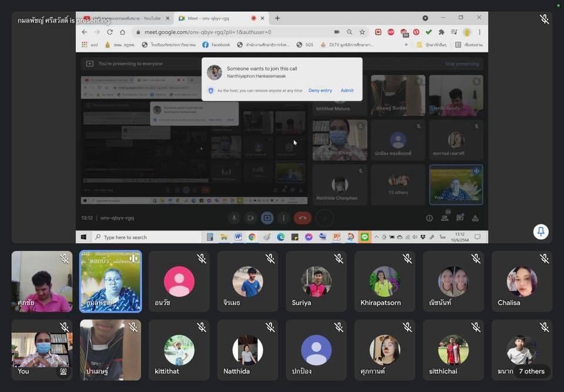Open the meeting details info icon

pos(429,218)
